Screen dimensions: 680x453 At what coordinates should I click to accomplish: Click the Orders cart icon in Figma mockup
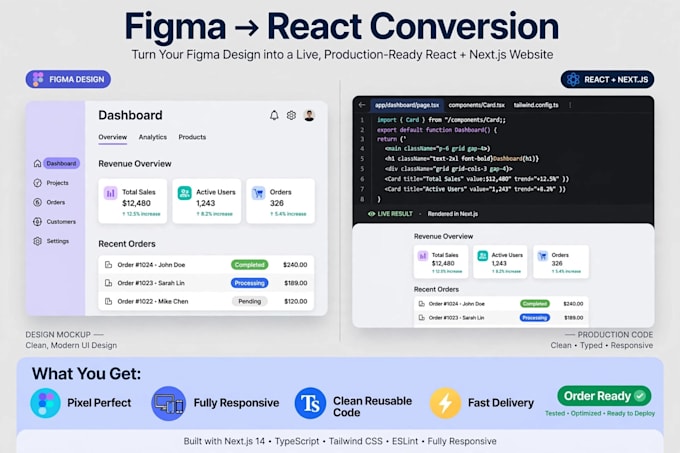point(258,193)
